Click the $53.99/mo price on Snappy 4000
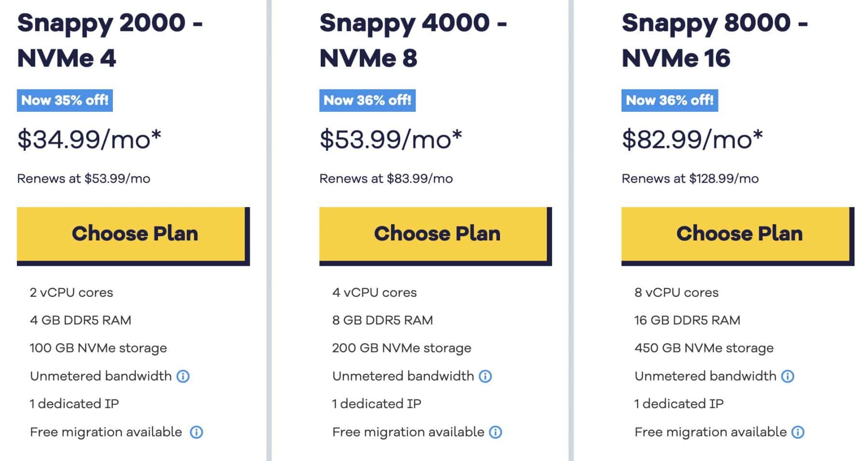This screenshot has height=461, width=868. click(391, 140)
